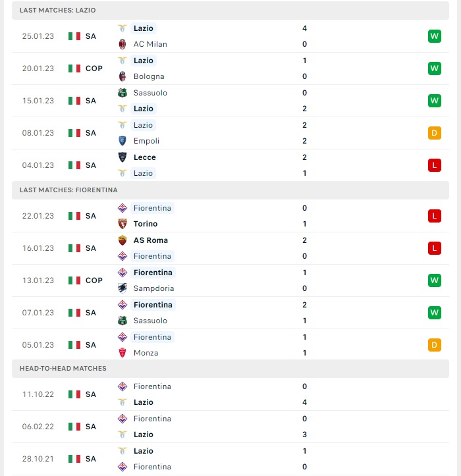Click the AC Milan club crest icon
This screenshot has width=461, height=476.
[122, 44]
